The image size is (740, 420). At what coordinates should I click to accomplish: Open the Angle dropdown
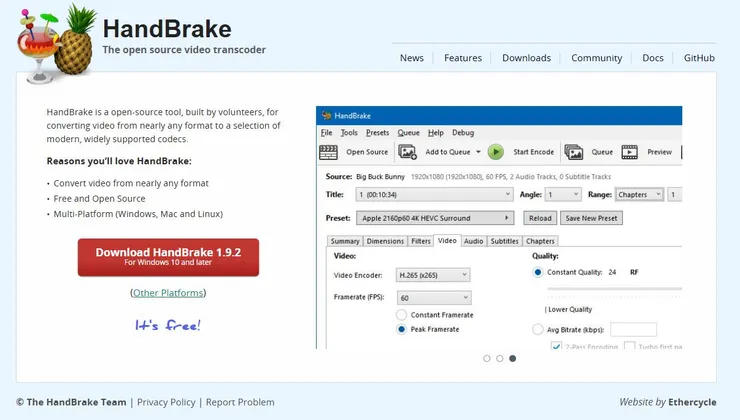coord(563,194)
